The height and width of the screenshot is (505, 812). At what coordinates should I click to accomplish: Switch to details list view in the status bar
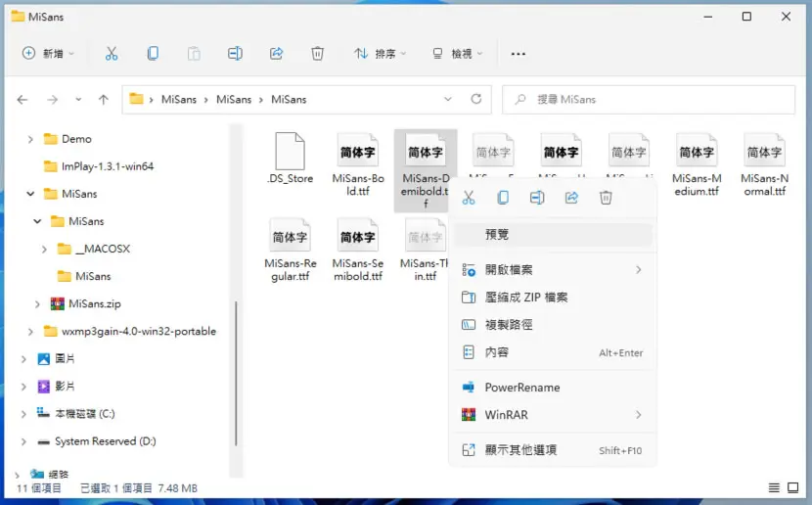click(x=774, y=487)
